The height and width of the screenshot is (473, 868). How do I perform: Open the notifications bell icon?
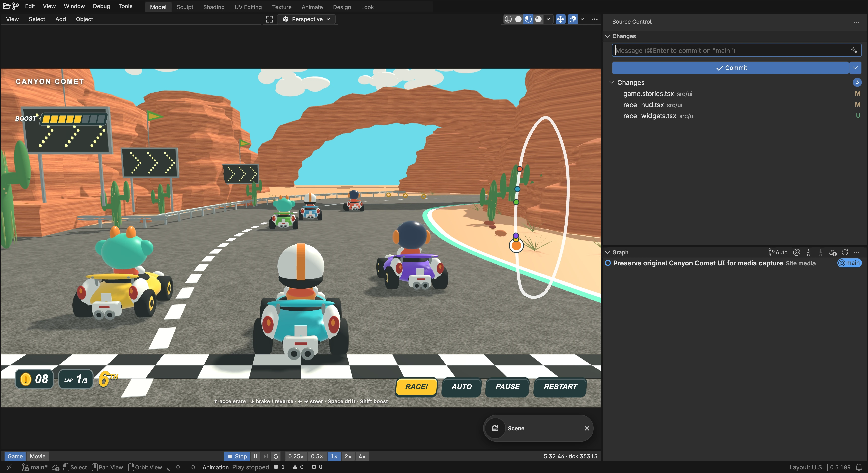tap(859, 467)
